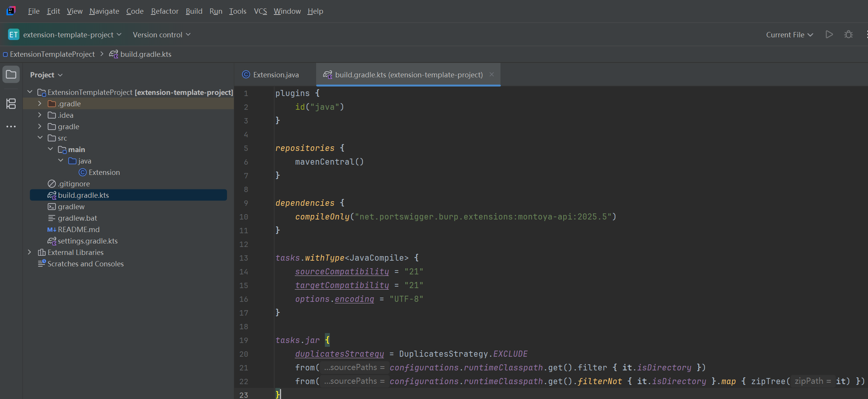The width and height of the screenshot is (868, 399).
Task: Click mavenCentral() on line 6
Action: point(329,162)
